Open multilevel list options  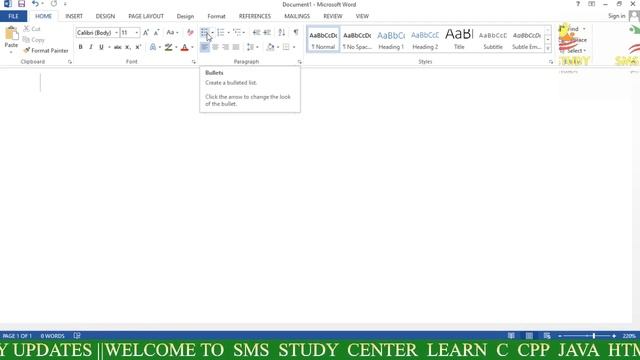tap(237, 32)
